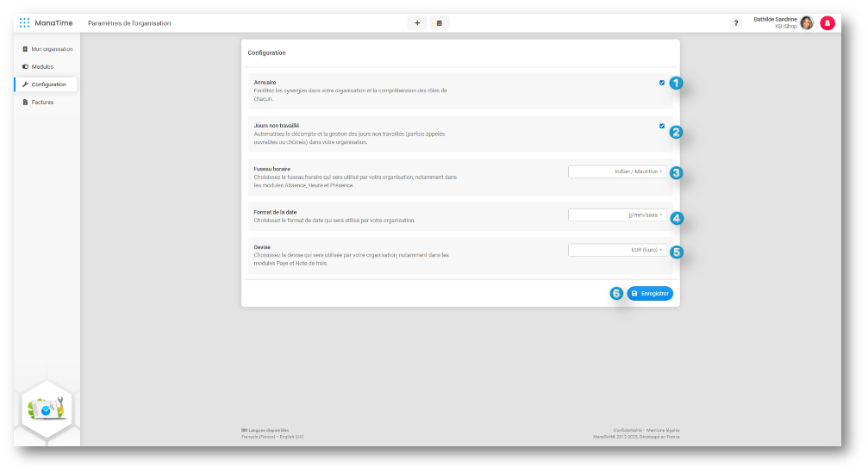
Task: Click the Jours non travaillé label
Action: pos(276,126)
